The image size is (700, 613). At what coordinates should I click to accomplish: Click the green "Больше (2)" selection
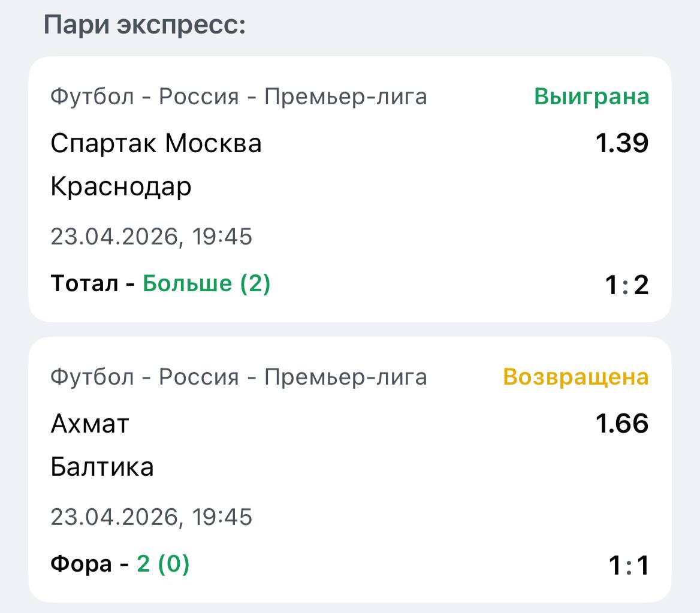click(x=207, y=283)
